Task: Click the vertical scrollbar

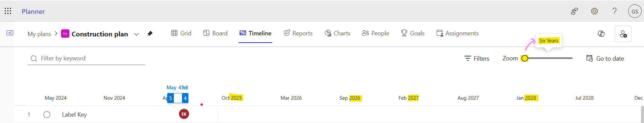Action: (x=642, y=114)
